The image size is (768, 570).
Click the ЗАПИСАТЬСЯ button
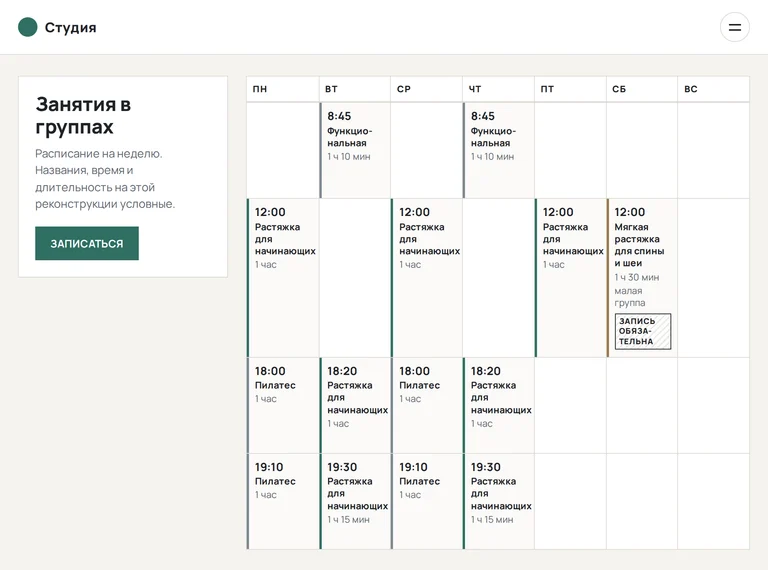pyautogui.click(x=87, y=243)
